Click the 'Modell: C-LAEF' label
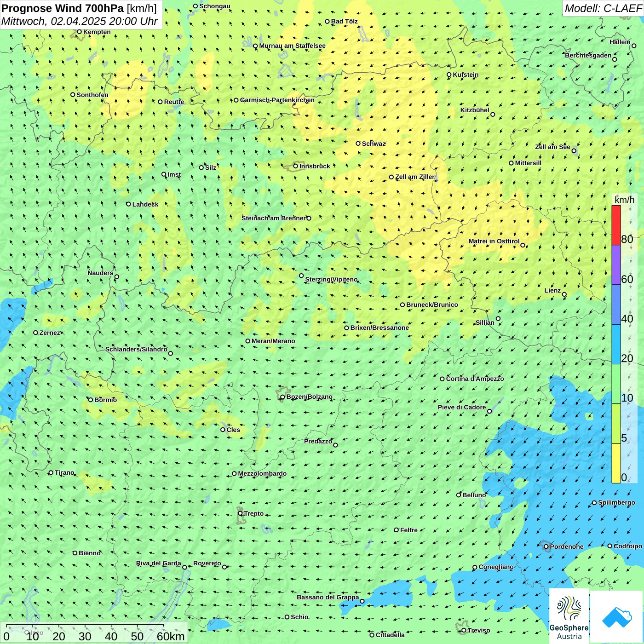 tap(603, 8)
